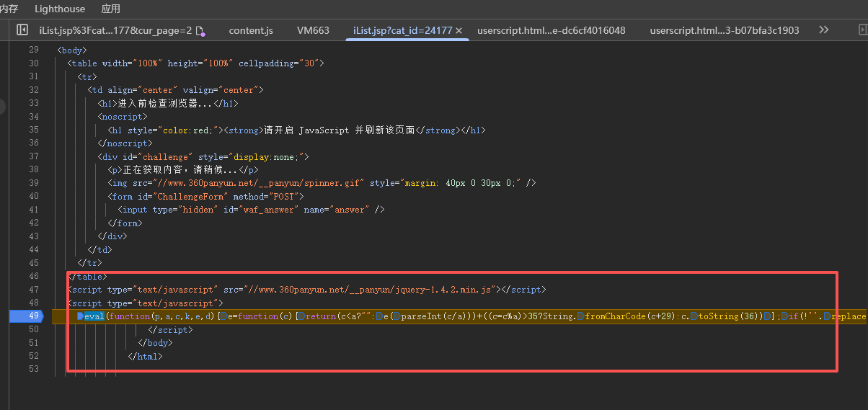Click the <body> tag on line 29
The width and height of the screenshot is (868, 410).
coord(71,50)
